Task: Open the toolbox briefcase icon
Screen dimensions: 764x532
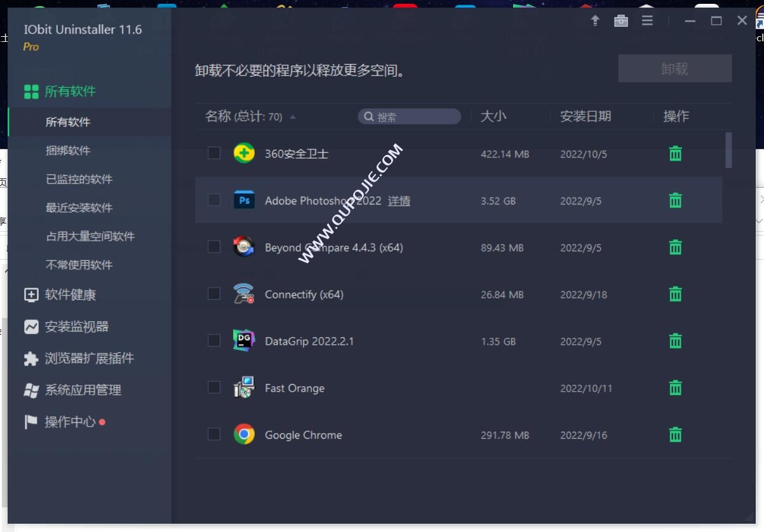Action: coord(621,20)
